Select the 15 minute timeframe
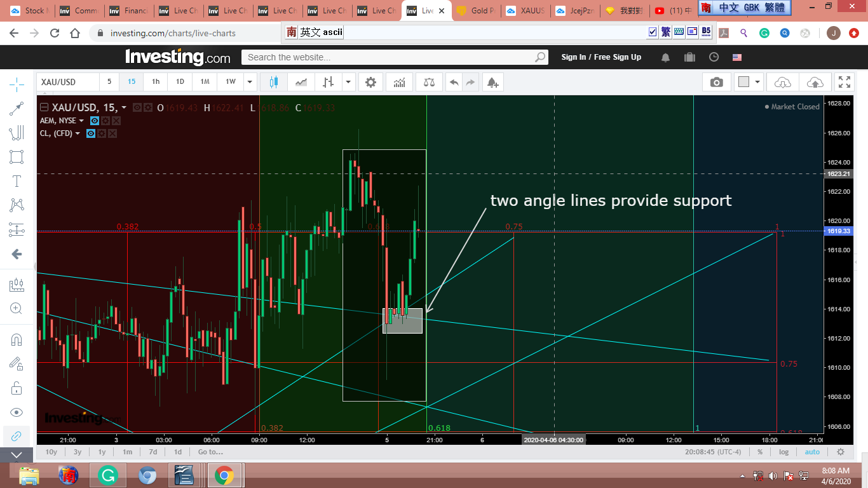This screenshot has width=868, height=488. point(132,82)
